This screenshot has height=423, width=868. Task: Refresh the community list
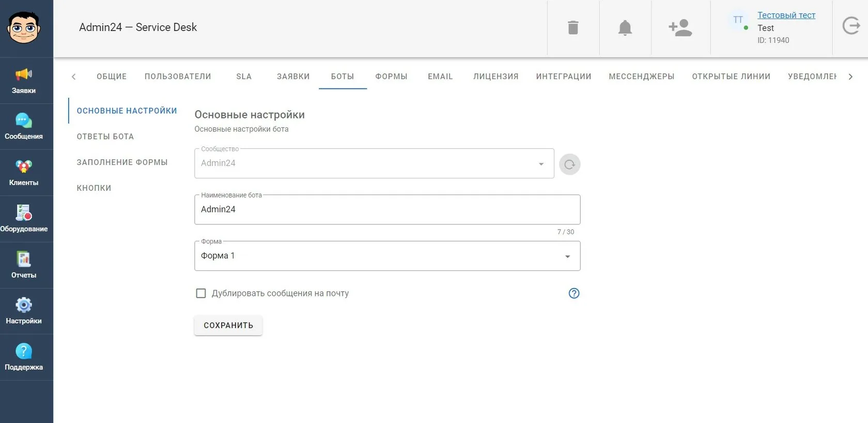pos(570,164)
